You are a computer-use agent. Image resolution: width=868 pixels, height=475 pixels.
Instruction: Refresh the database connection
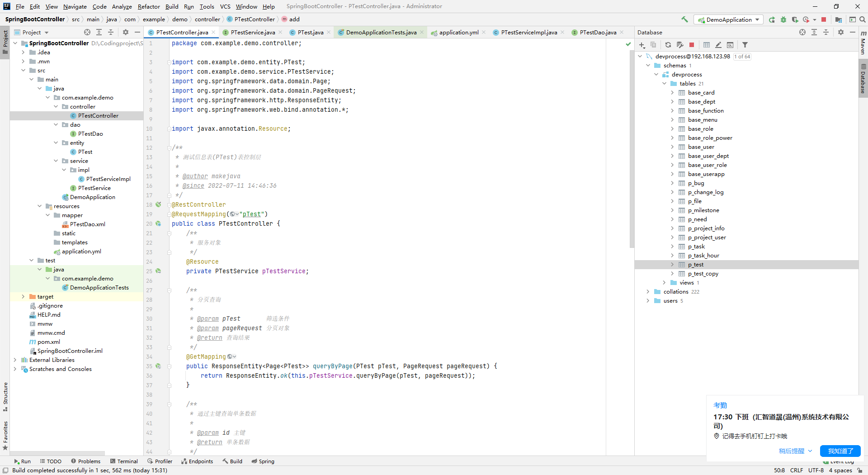[668, 45]
